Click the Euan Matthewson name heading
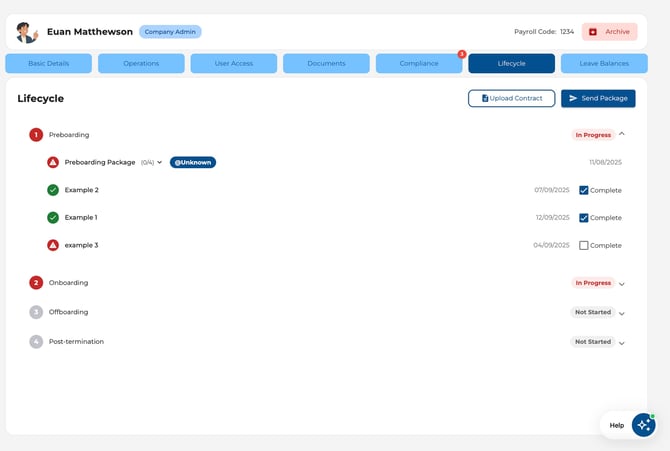 (90, 32)
